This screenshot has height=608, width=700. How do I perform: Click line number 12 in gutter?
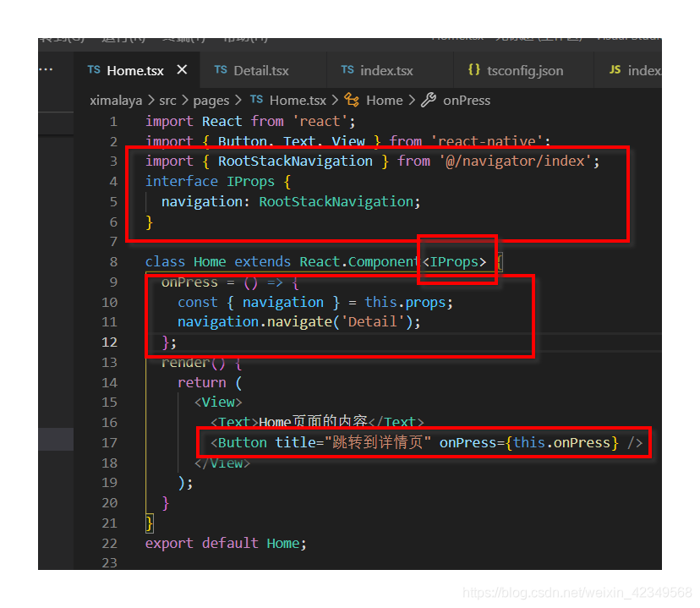(109, 342)
